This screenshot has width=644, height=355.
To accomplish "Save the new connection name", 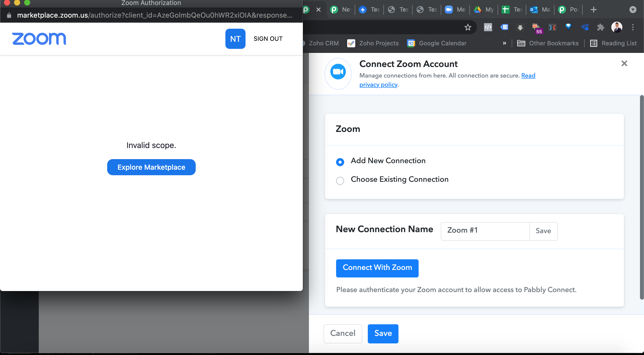I will pyautogui.click(x=543, y=231).
